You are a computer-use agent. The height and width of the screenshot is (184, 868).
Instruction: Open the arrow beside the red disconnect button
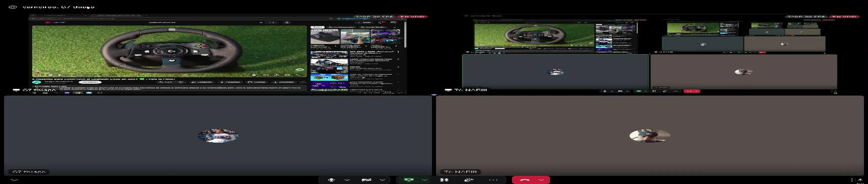click(542, 180)
